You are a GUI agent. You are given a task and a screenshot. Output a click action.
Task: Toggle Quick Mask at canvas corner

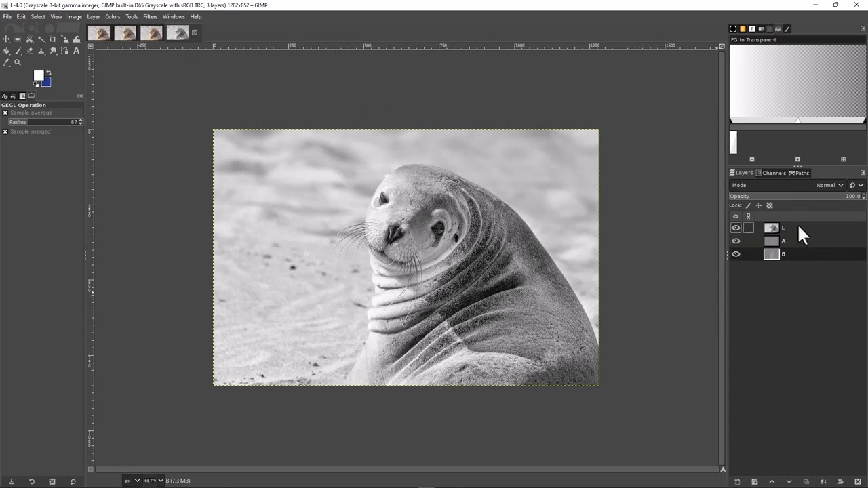pyautogui.click(x=90, y=469)
